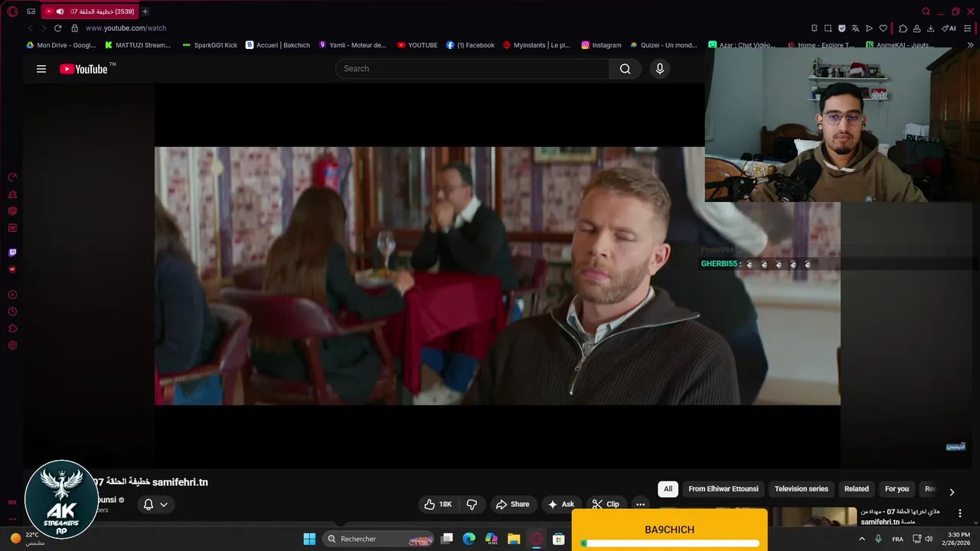Launch Microsoft Edge from taskbar

click(469, 539)
